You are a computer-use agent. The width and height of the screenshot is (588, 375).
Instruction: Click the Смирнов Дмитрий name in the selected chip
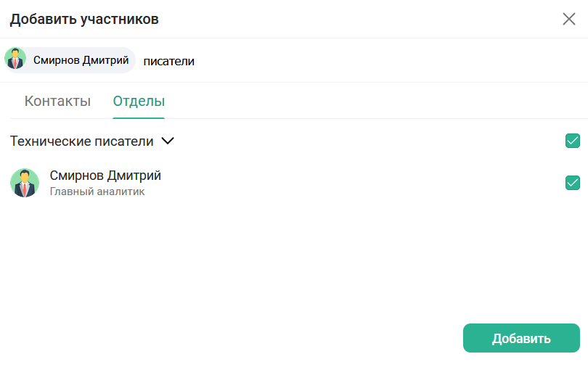[x=81, y=60]
